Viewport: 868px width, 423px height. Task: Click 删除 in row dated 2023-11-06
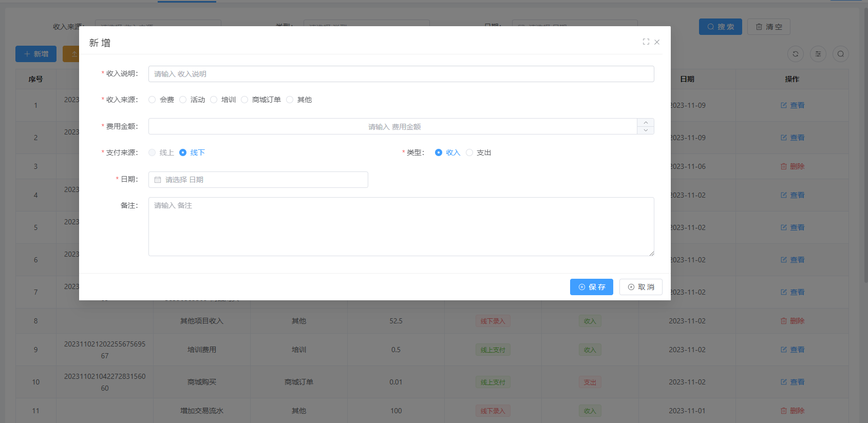click(792, 166)
